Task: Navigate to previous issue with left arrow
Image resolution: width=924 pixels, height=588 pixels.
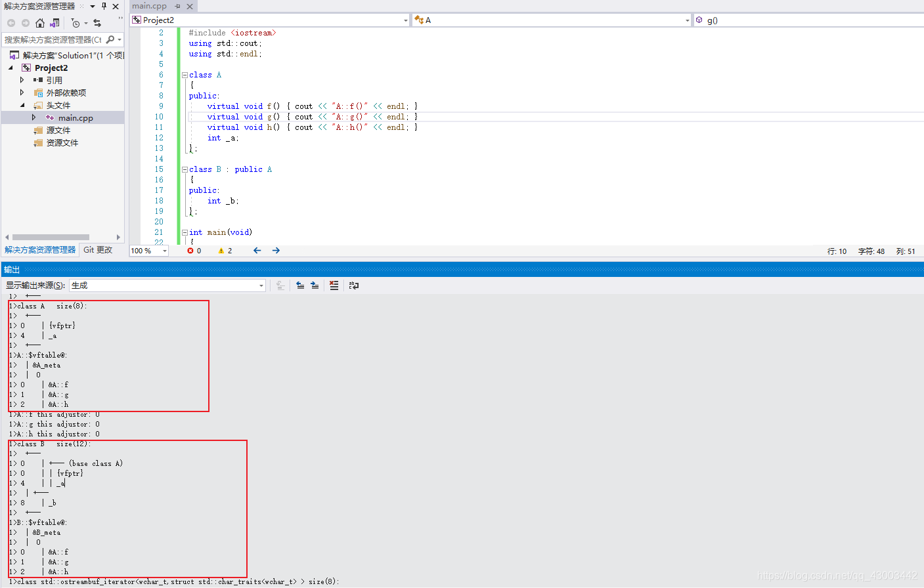Action: click(x=257, y=251)
